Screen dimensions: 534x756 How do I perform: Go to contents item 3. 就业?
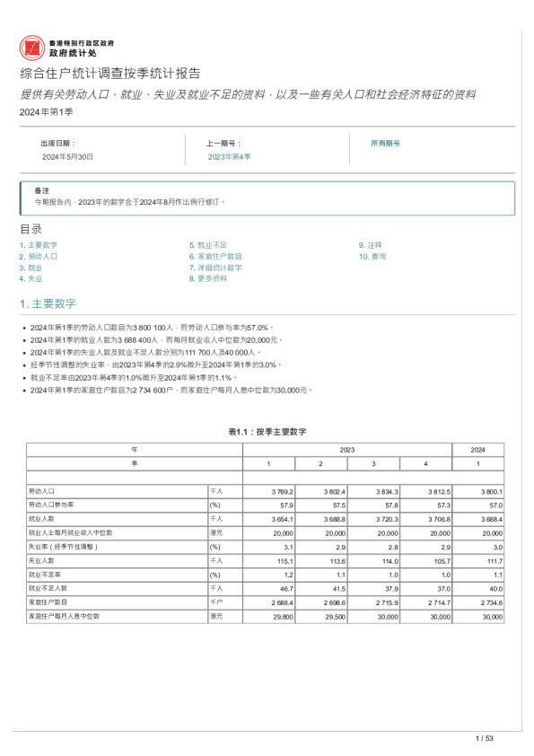coord(31,268)
